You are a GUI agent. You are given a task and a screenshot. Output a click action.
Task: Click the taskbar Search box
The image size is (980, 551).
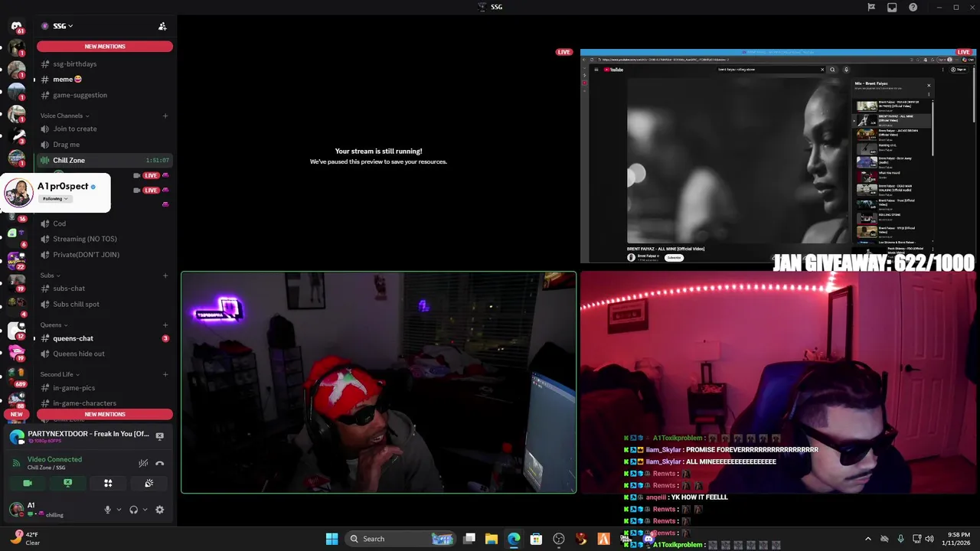402,539
